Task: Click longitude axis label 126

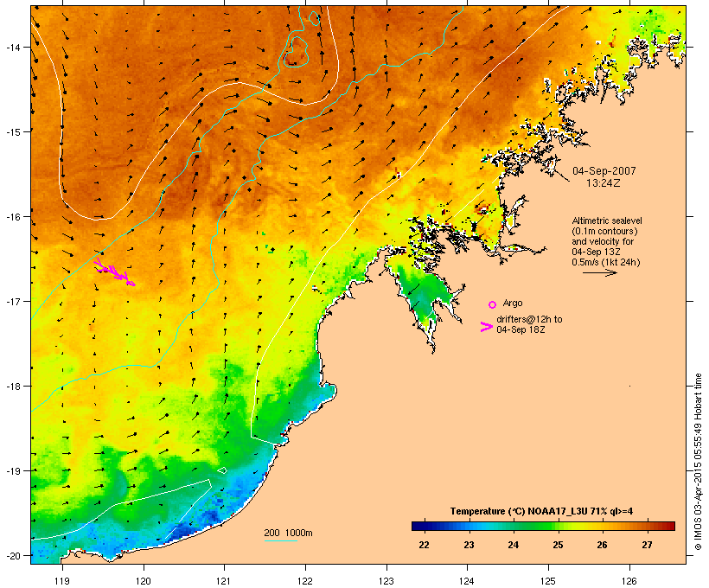Action: point(629,581)
